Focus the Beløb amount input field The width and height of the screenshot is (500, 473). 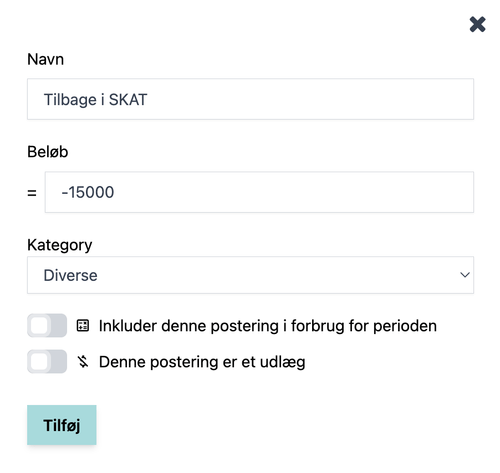(259, 192)
